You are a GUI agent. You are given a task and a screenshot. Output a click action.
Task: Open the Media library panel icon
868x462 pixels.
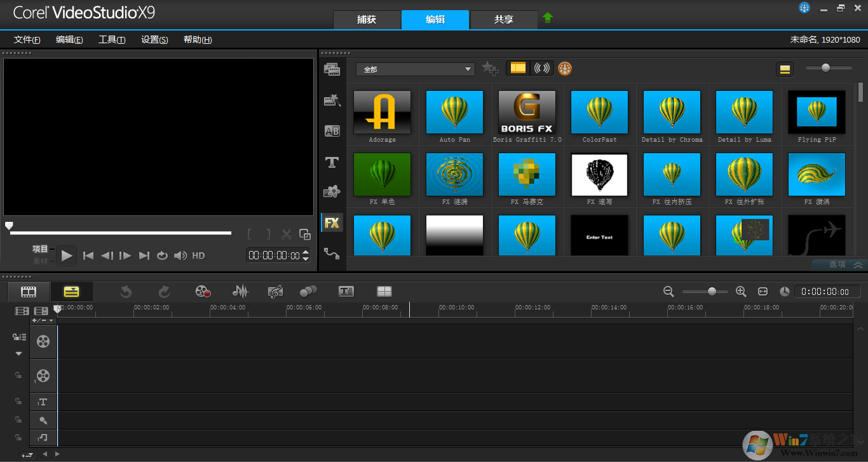click(332, 69)
